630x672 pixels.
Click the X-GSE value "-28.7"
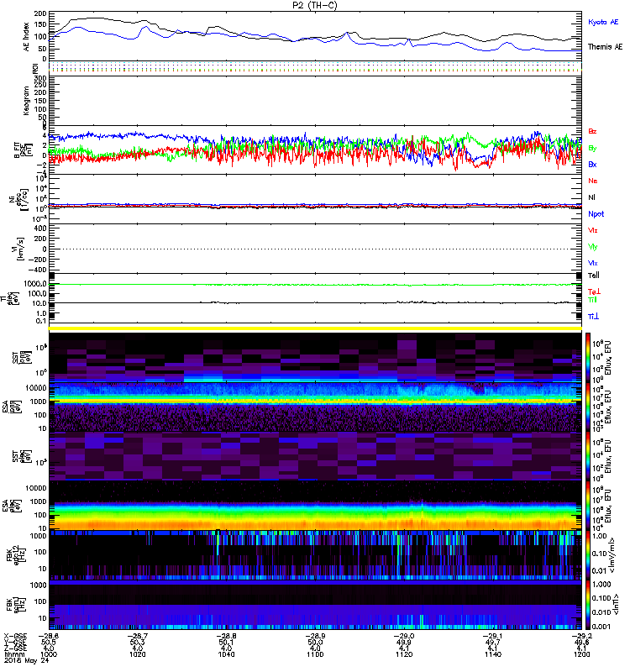click(138, 636)
